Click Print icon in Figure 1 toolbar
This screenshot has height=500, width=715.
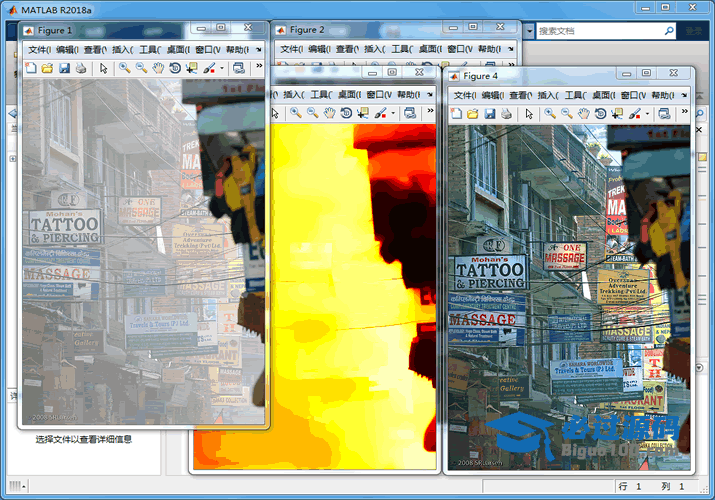tap(81, 68)
